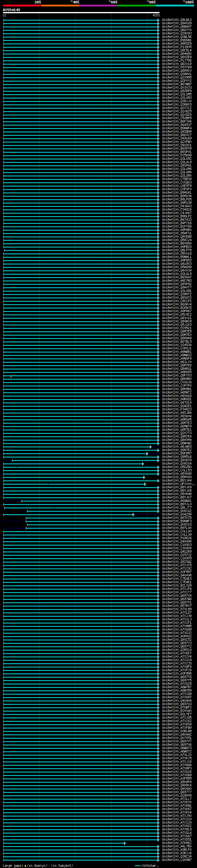The image size is (197, 868).
Task: Select UniRef100_O15722 label
Action: click(x=176, y=555)
